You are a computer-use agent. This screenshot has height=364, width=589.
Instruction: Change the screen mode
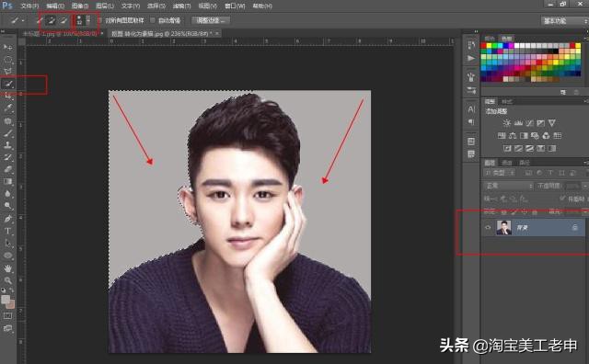7,329
